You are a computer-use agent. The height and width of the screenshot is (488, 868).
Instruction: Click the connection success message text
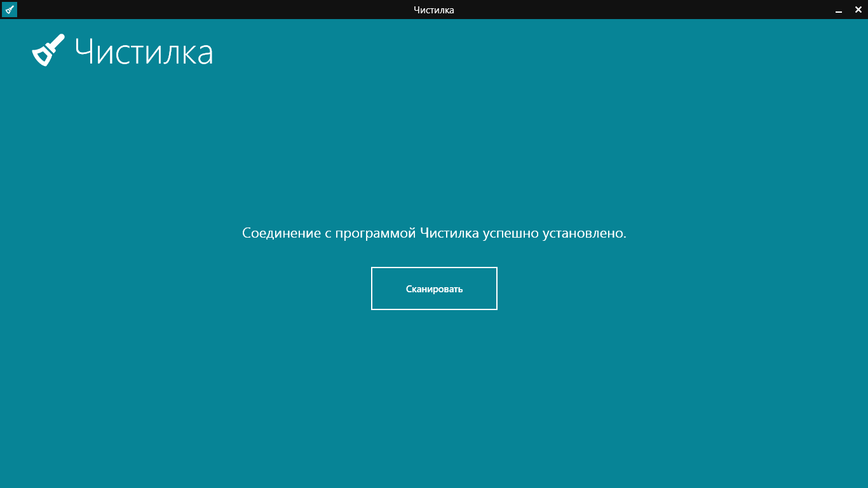(434, 233)
